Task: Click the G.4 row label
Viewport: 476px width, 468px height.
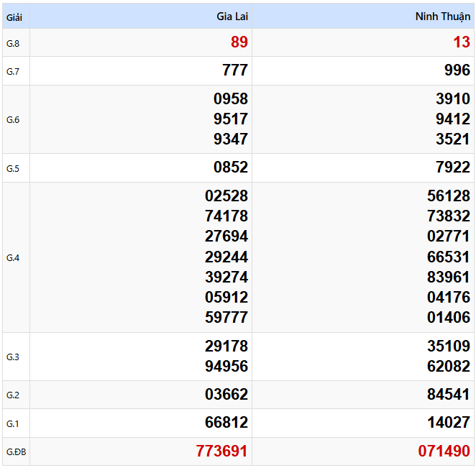Action: (14, 257)
